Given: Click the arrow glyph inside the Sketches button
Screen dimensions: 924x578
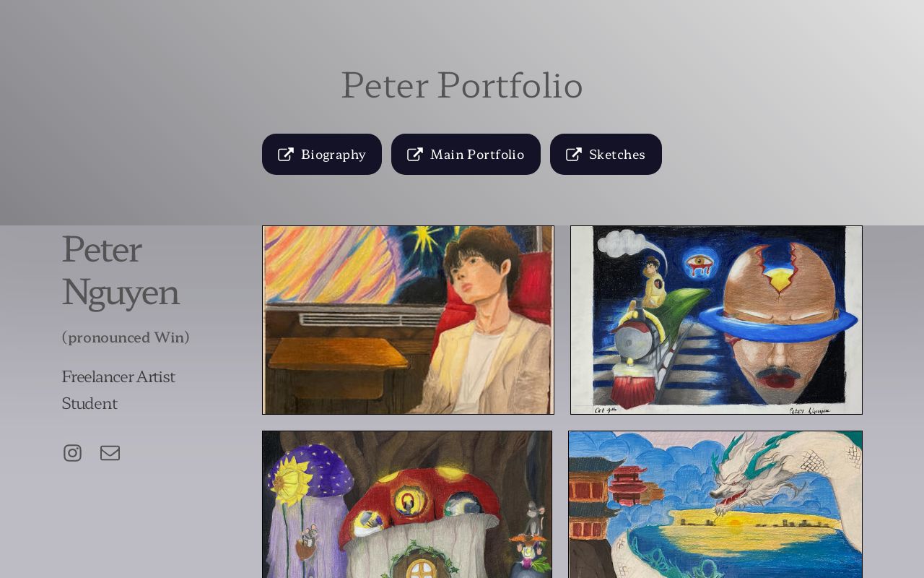Looking at the screenshot, I should [x=574, y=154].
